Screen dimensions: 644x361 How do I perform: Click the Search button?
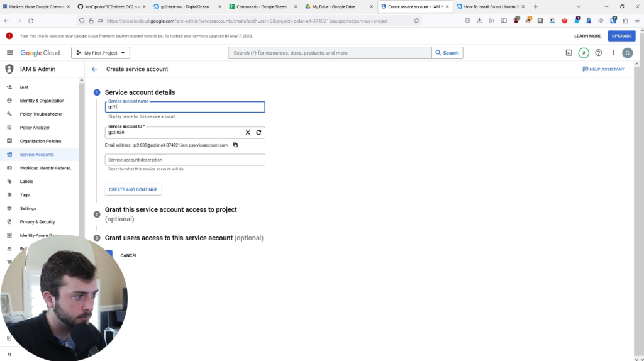pos(447,53)
